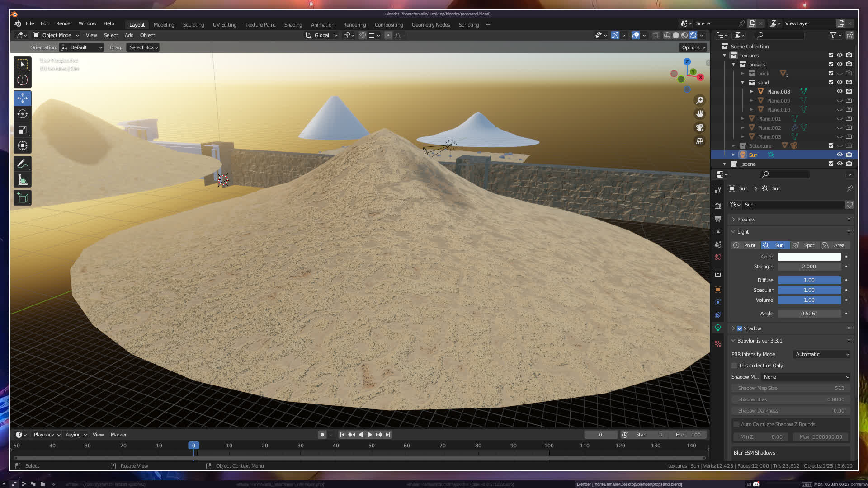Click the light Color swatch
Viewport: 868px width, 488px height.
pos(809,257)
